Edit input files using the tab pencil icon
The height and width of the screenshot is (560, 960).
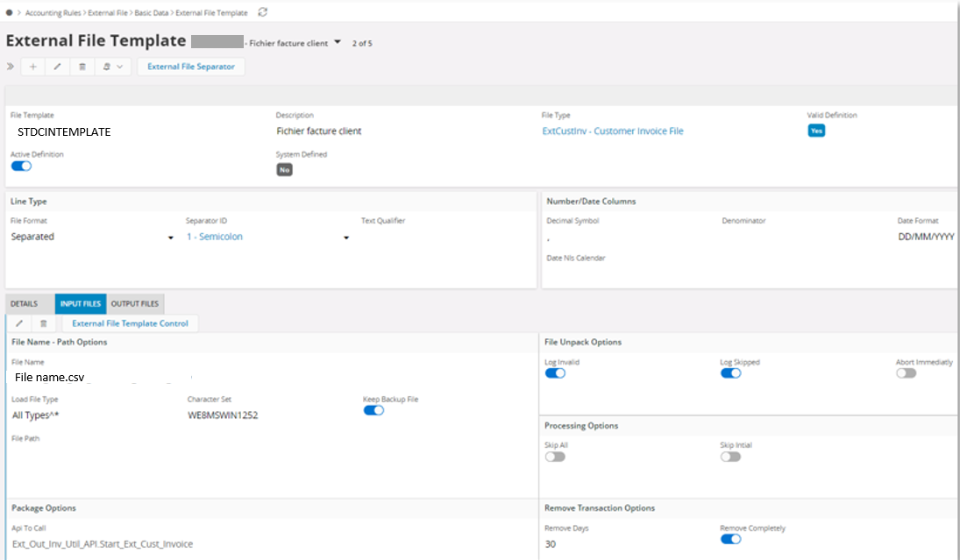click(19, 323)
